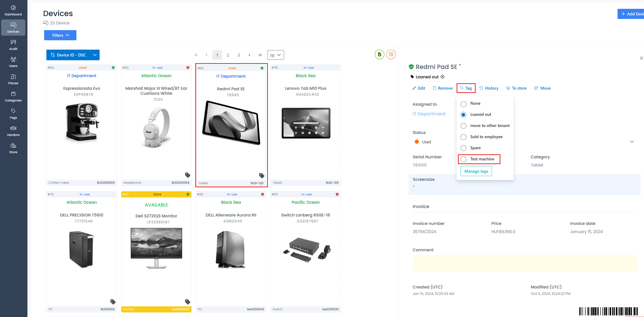Select the Spare tag option
The height and width of the screenshot is (317, 644).
463,148
